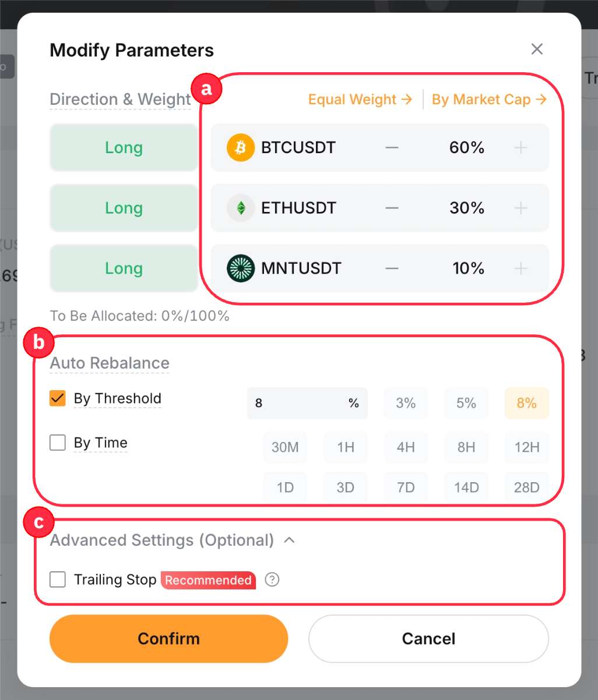Apply By Market Cap allocation
The height and width of the screenshot is (700, 598).
coord(488,100)
